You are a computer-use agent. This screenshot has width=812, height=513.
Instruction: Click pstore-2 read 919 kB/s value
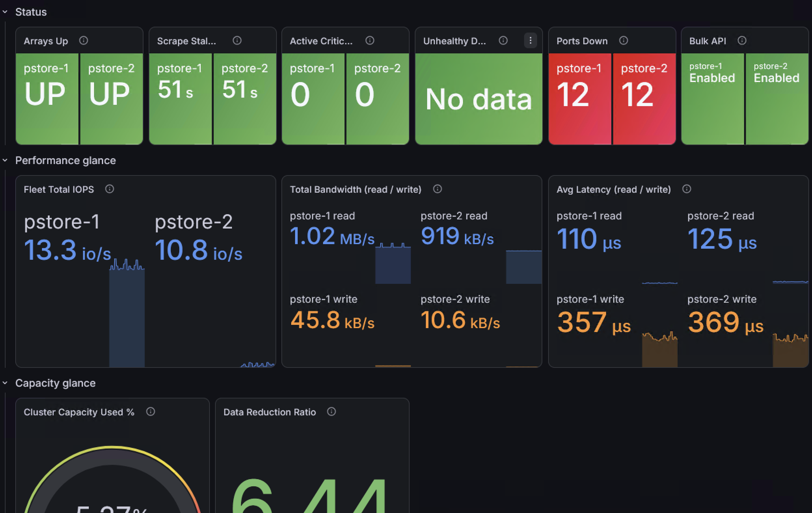[x=457, y=236]
